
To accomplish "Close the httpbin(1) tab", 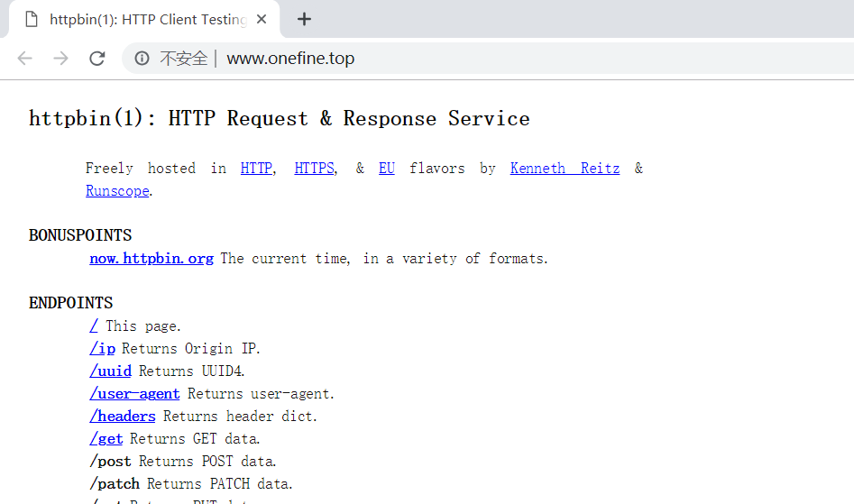I will click(262, 20).
